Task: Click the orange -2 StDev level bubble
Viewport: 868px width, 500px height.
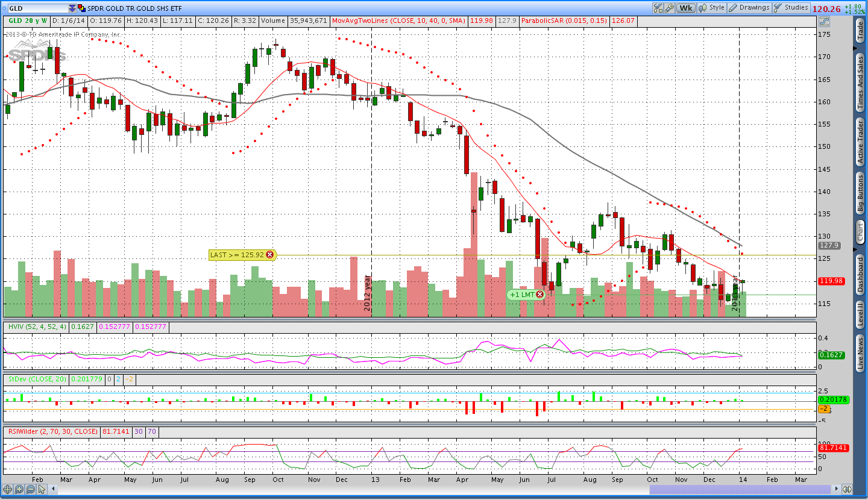Action: point(823,408)
